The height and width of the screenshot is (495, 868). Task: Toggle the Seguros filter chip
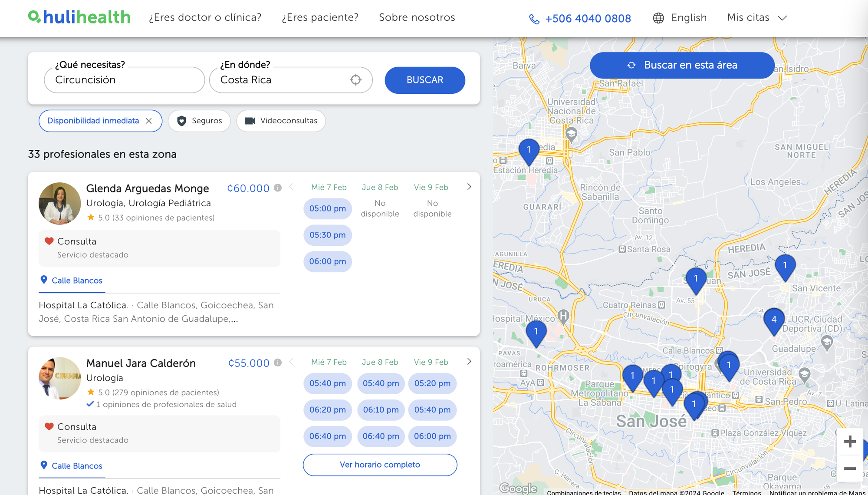[x=200, y=121]
